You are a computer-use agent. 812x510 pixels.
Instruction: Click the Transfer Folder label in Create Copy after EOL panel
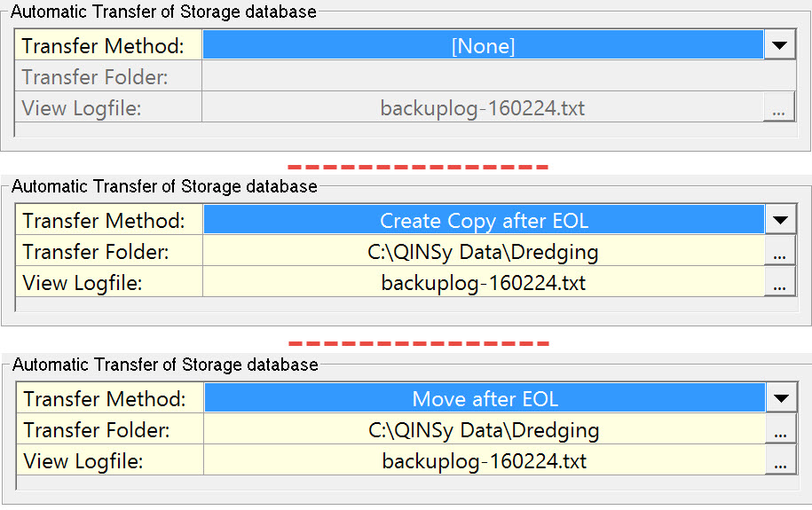(96, 253)
